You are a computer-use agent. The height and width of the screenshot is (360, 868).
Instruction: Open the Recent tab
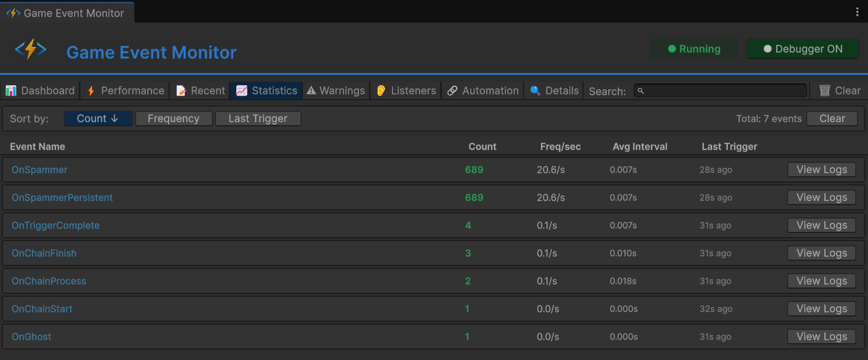[200, 90]
